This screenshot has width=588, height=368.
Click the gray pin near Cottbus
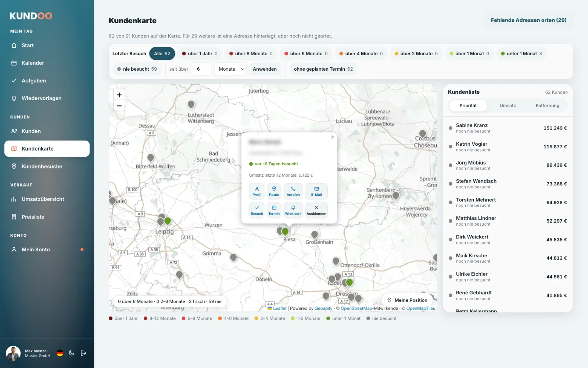[x=423, y=134]
